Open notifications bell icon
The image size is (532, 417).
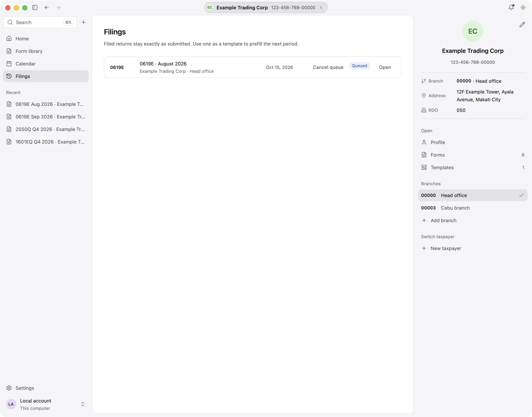(x=511, y=7)
